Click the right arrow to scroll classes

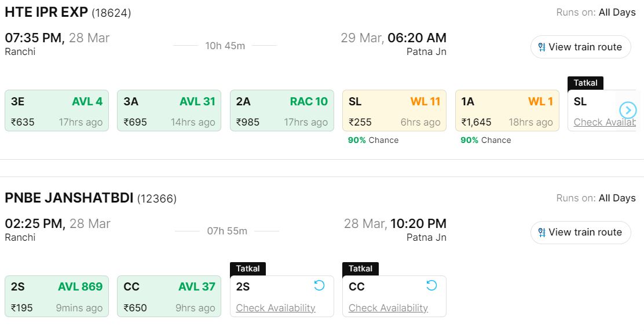[628, 110]
